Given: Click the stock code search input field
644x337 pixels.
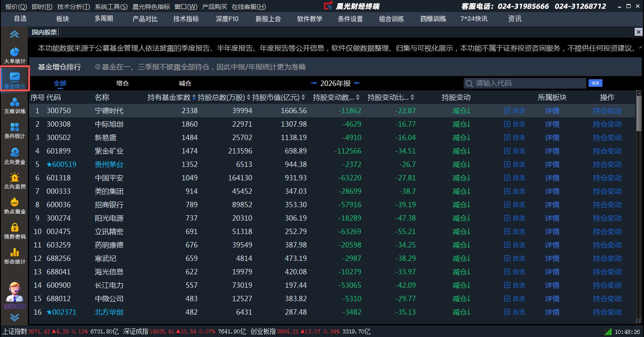Looking at the screenshot, I should [x=525, y=83].
